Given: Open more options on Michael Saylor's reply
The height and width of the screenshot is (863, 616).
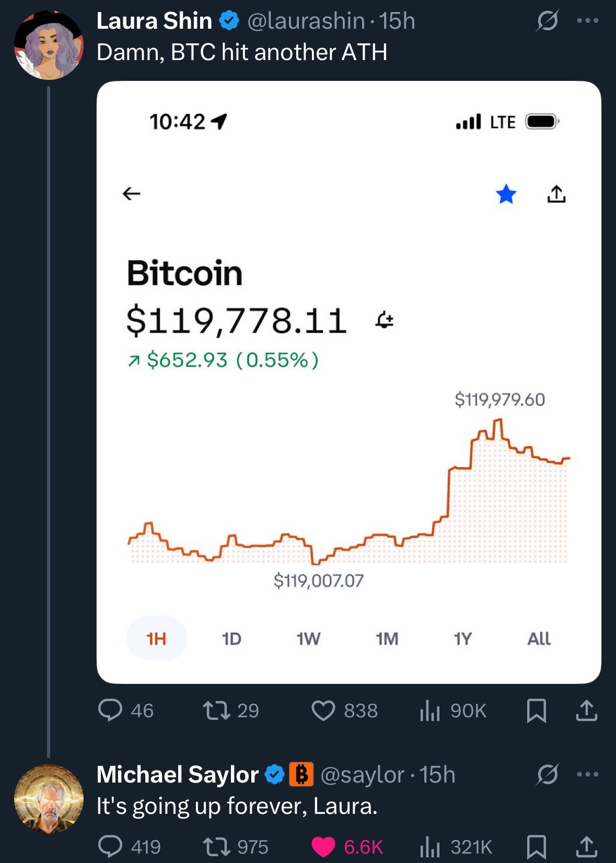Looking at the screenshot, I should [x=588, y=774].
